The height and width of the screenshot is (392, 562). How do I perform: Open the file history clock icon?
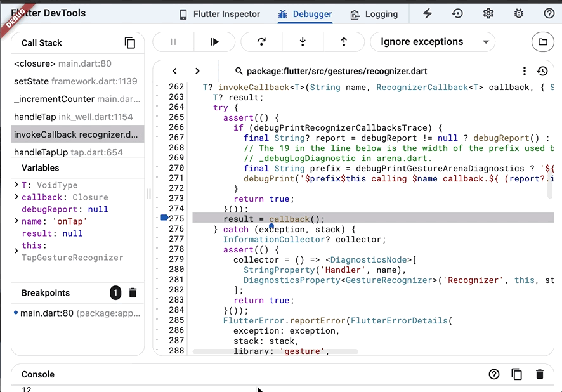(542, 71)
